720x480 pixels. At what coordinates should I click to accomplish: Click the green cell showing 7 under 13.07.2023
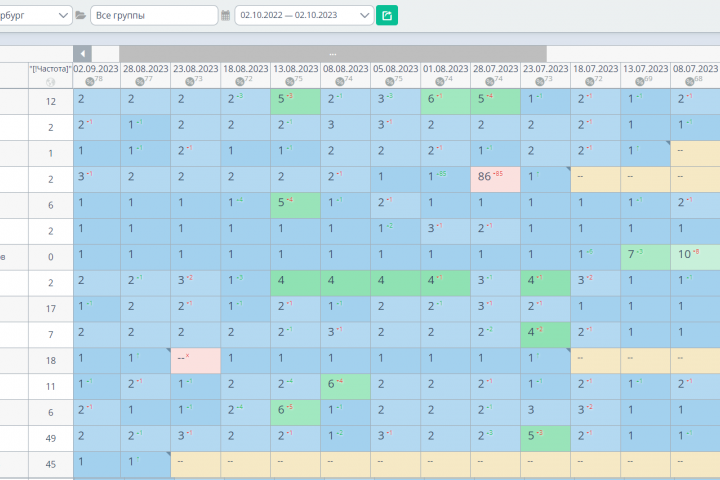pyautogui.click(x=645, y=257)
